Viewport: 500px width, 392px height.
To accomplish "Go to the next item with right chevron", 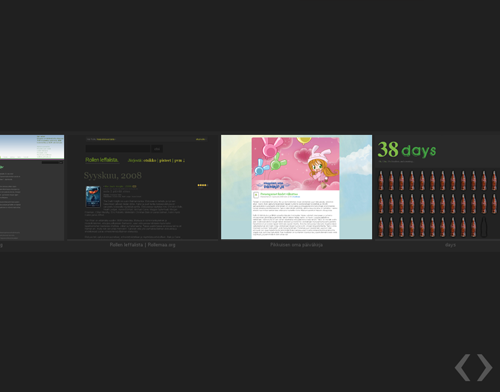I will (x=485, y=367).
